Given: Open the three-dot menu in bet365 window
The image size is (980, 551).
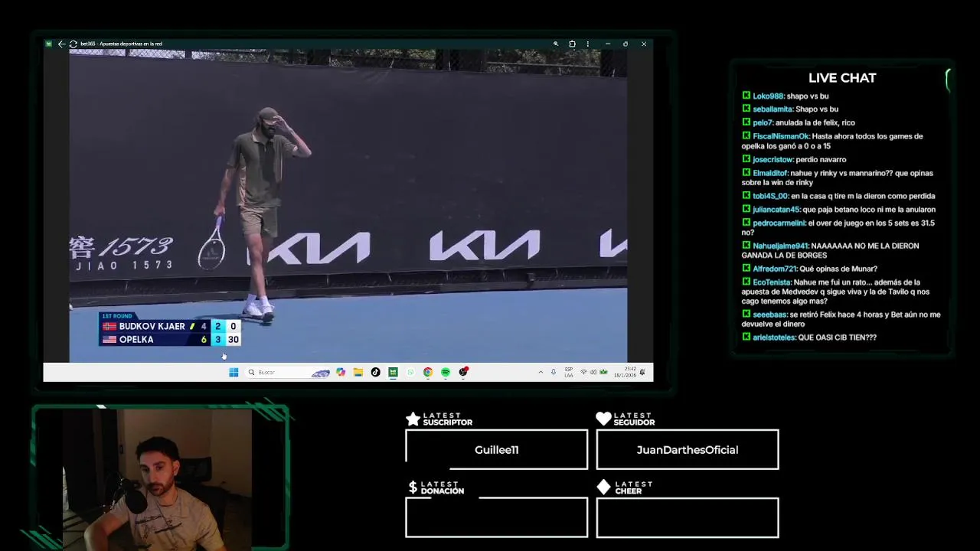Looking at the screenshot, I should pos(588,44).
